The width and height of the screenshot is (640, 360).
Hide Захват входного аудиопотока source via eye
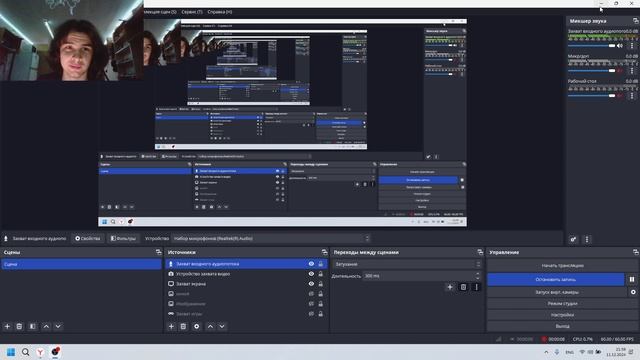(x=311, y=264)
